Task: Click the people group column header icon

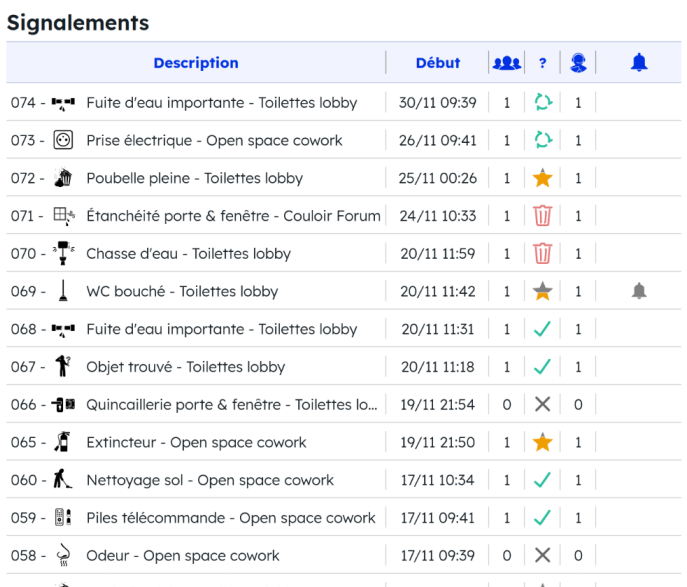Action: (x=506, y=63)
